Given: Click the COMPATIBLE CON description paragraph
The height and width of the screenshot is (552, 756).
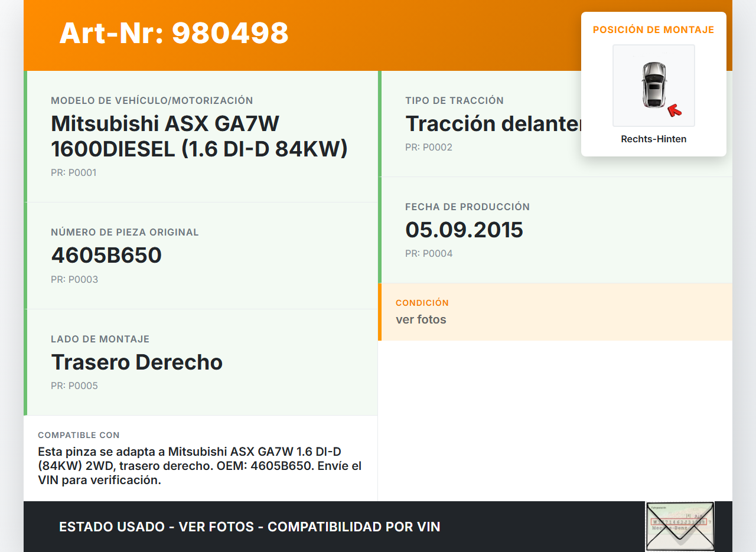Looking at the screenshot, I should pyautogui.click(x=200, y=466).
